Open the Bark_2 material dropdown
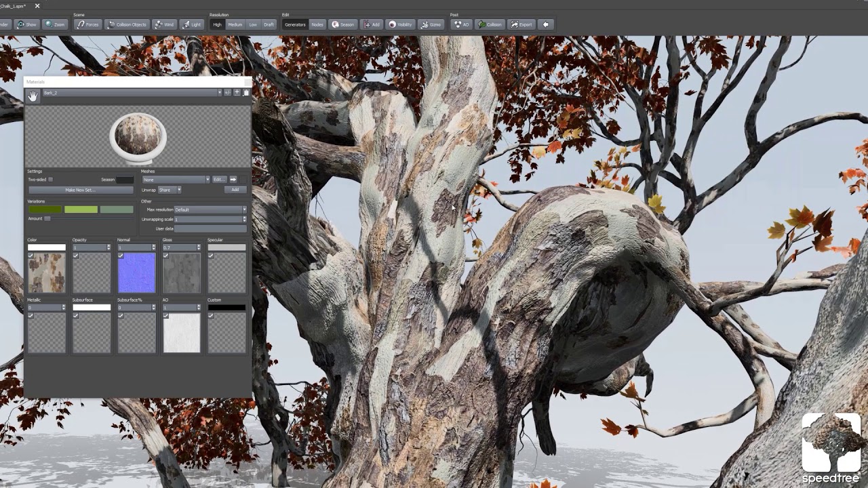868x488 pixels. (132, 93)
